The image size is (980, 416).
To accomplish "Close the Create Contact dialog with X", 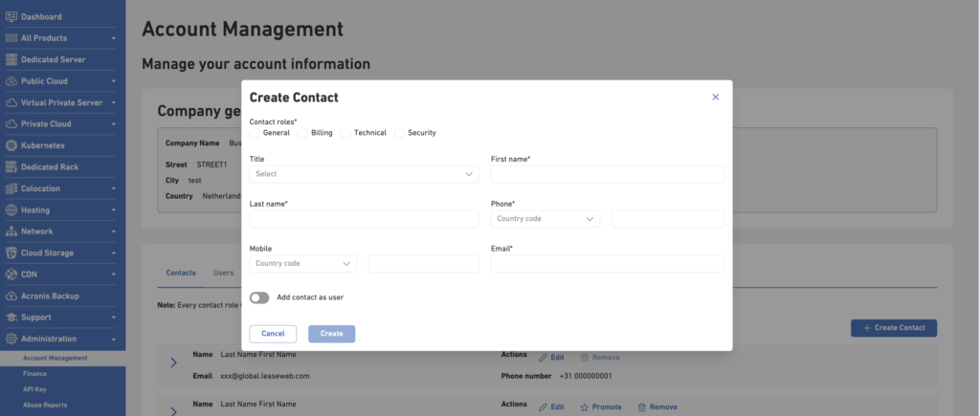I will (x=716, y=97).
